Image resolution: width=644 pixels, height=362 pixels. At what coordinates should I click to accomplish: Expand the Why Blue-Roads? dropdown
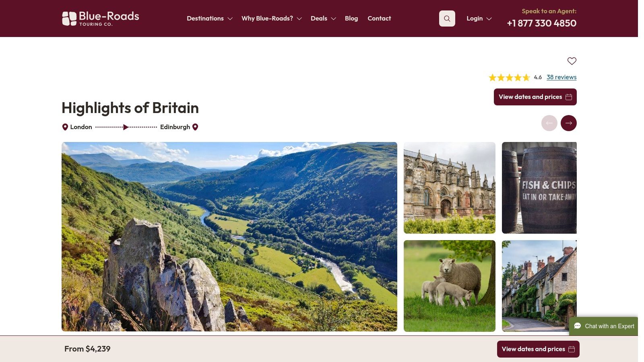tap(272, 19)
